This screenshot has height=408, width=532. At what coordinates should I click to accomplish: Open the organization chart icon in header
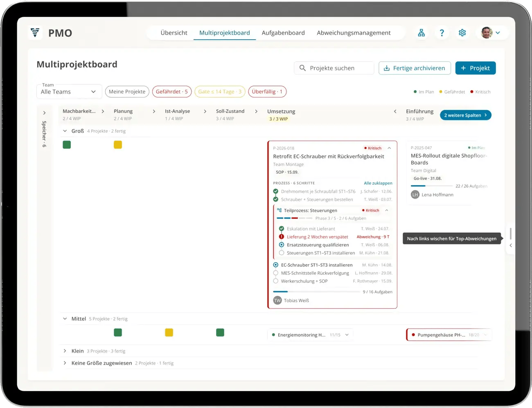(x=421, y=33)
